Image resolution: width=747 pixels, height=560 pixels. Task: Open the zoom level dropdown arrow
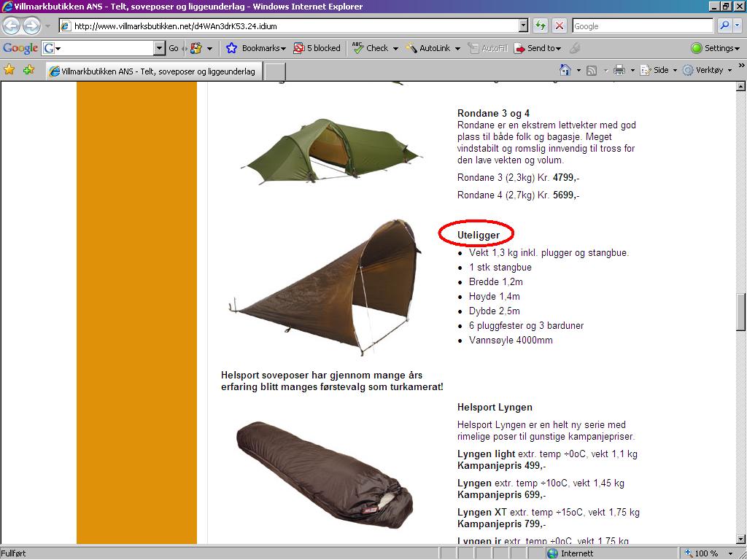(730, 554)
